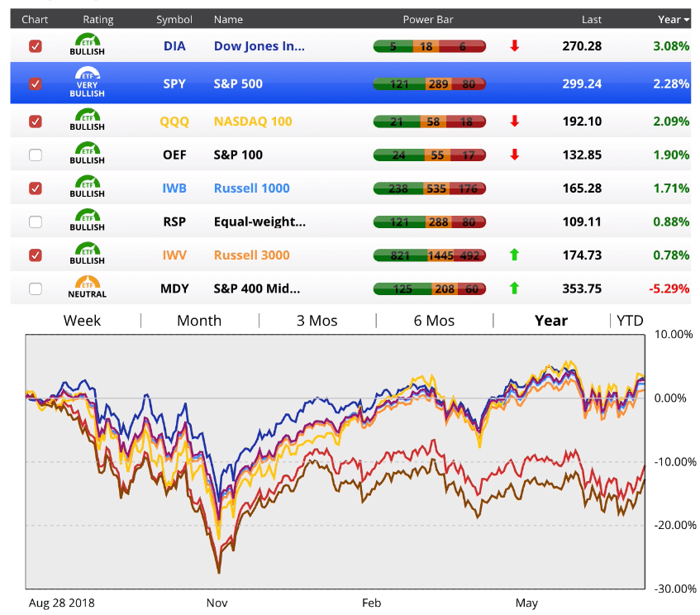Click the red down arrow for OEF
This screenshot has height=615, width=700.
pyautogui.click(x=514, y=155)
